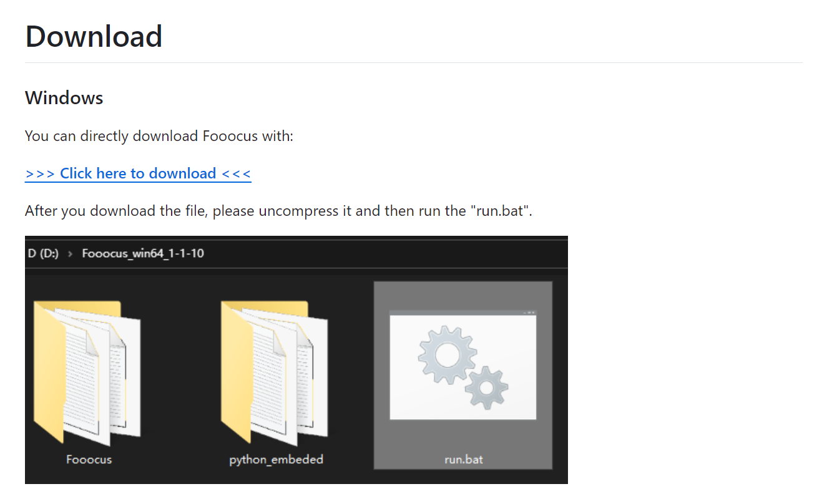Click the small gear in run.bat icon

tap(487, 388)
